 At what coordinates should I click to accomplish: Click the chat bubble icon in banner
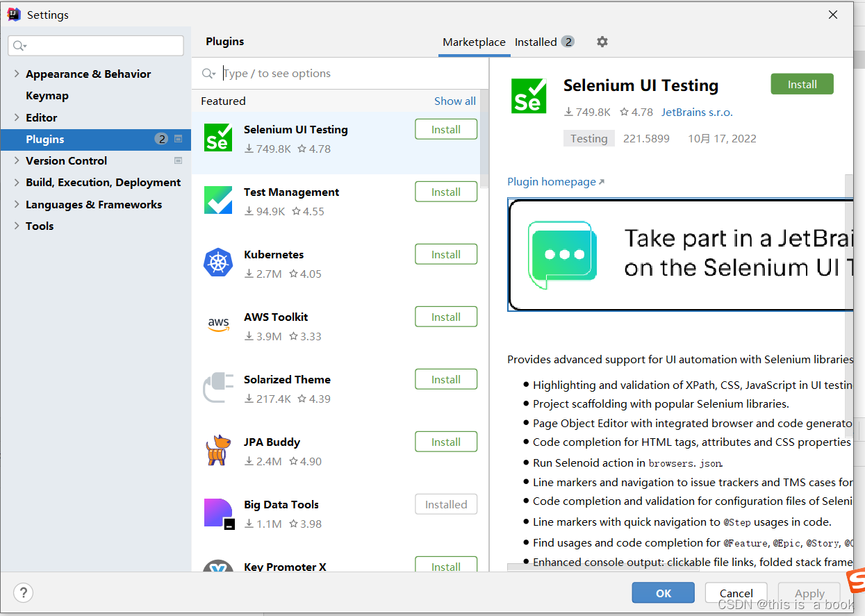pyautogui.click(x=562, y=255)
